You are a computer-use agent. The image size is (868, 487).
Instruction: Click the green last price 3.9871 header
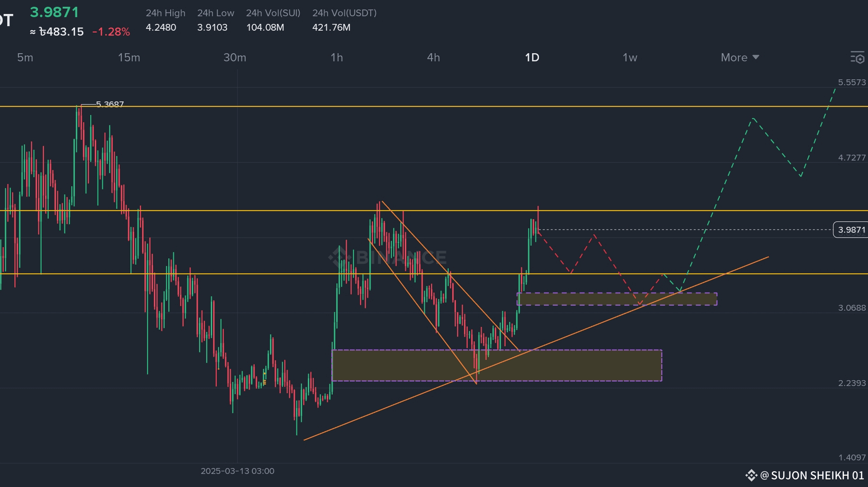point(54,12)
